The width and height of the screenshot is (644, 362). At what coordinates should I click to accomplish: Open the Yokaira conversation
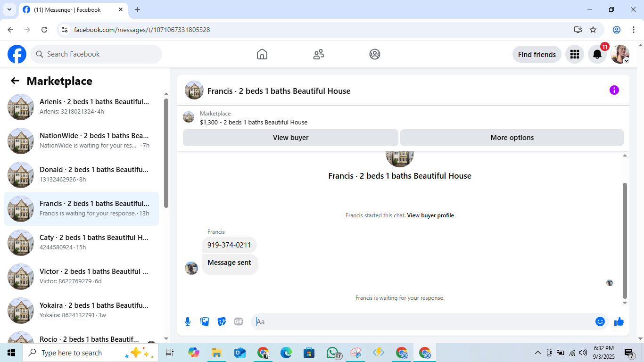point(81,311)
